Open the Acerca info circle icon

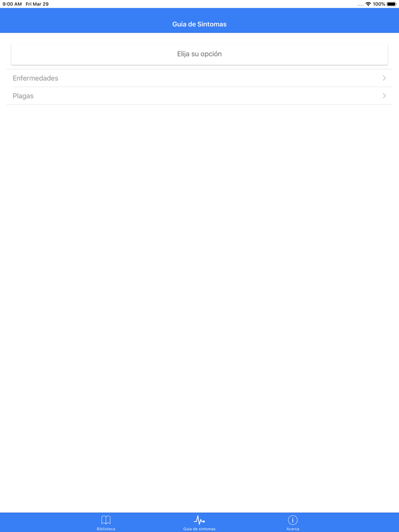(293, 520)
